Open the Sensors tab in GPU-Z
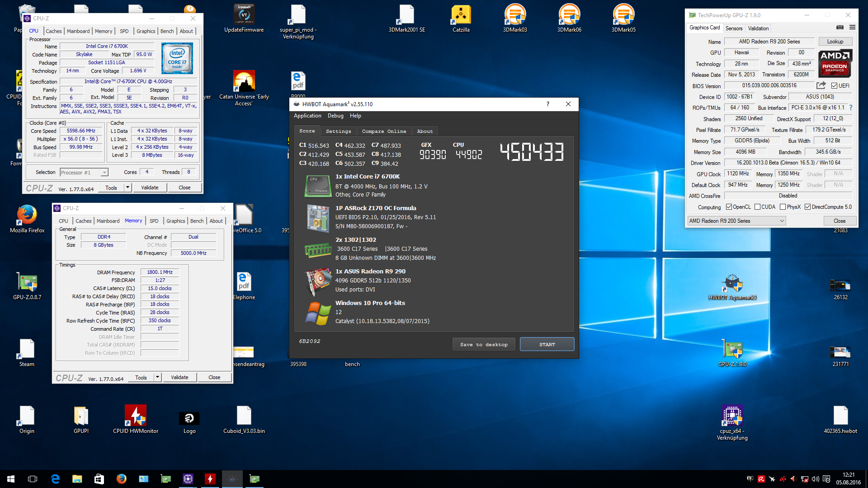 click(734, 28)
